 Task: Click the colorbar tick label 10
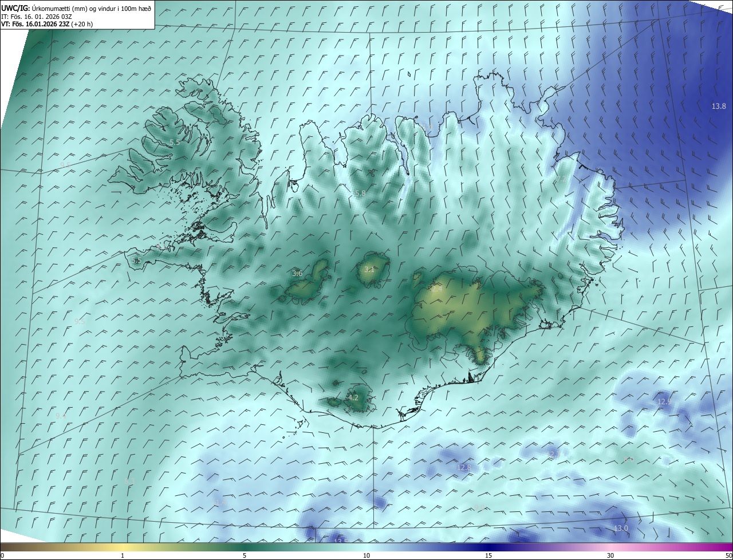[366, 555]
